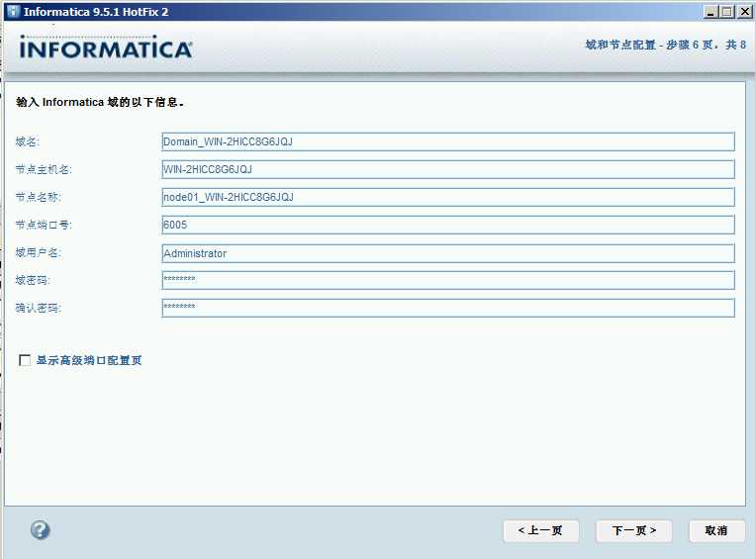Click the 节点端口号 field label

(x=44, y=225)
